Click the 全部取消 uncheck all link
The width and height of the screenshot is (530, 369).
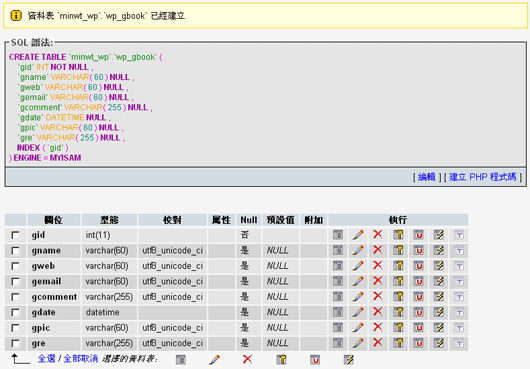coord(81,359)
